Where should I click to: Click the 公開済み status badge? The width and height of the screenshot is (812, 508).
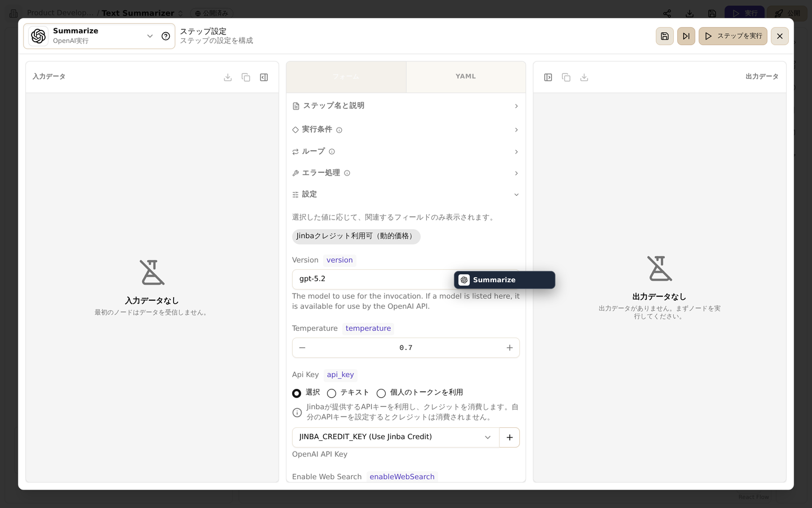pos(212,13)
